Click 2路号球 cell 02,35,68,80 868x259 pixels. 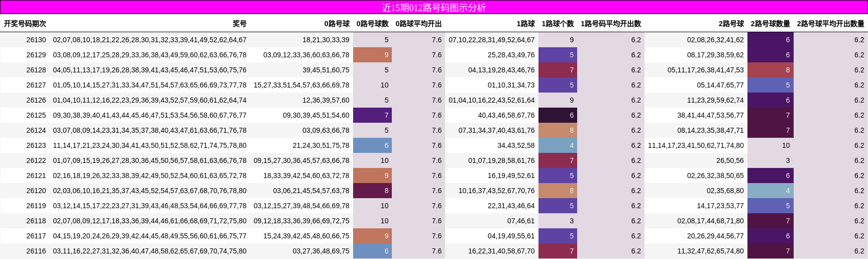725,191
